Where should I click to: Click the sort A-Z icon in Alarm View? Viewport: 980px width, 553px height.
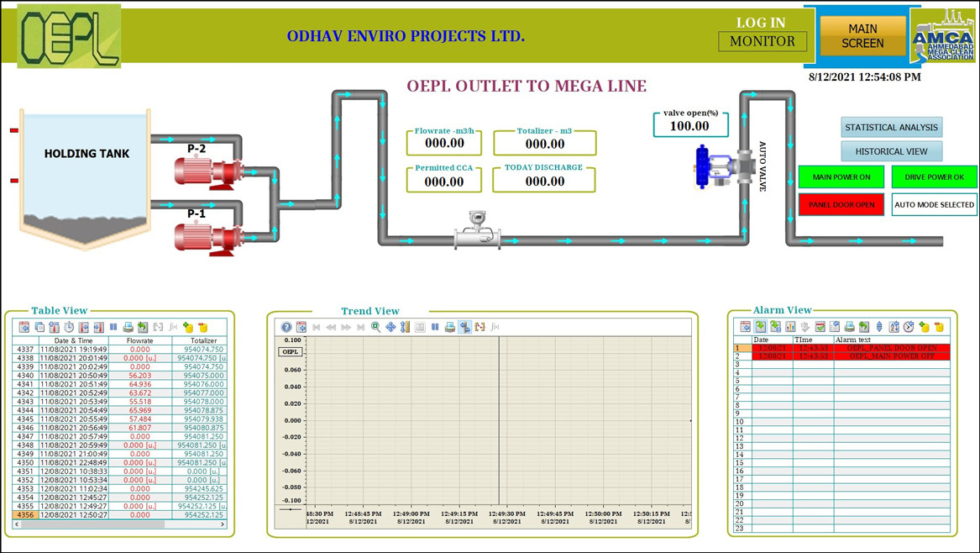[894, 326]
